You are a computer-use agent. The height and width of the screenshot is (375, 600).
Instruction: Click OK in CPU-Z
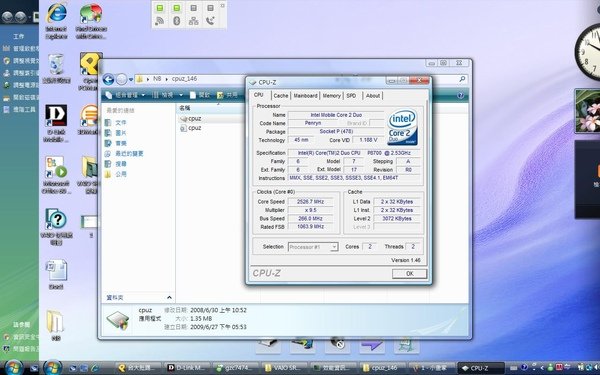[409, 274]
